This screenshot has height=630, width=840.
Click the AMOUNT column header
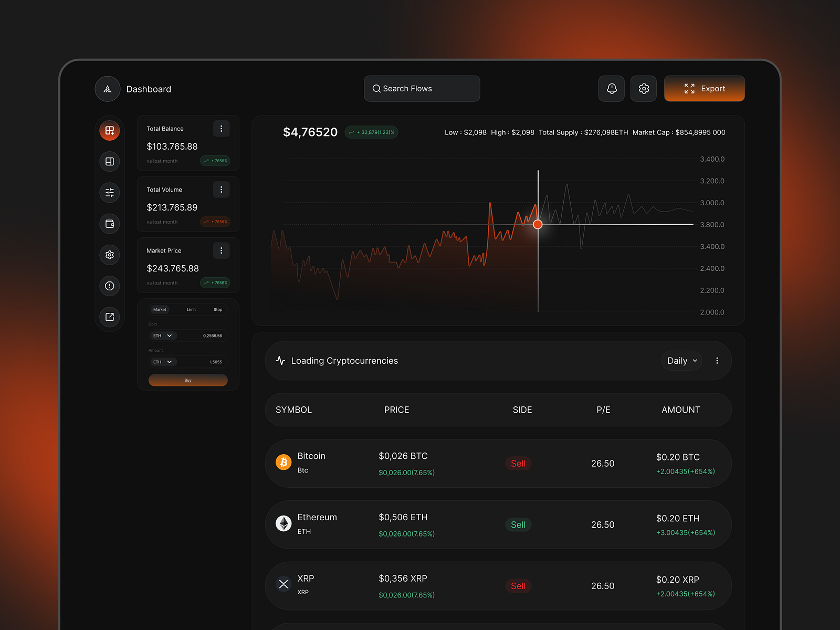[x=681, y=409]
